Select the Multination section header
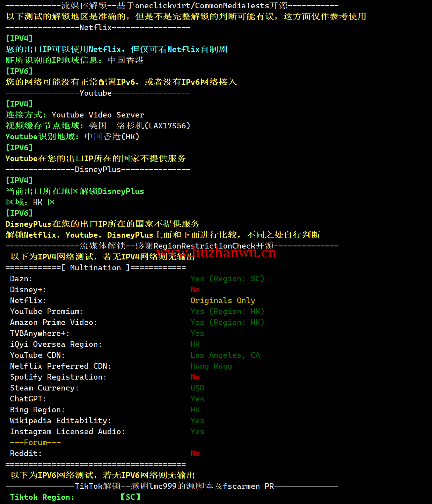The height and width of the screenshot is (504, 432). tap(96, 268)
